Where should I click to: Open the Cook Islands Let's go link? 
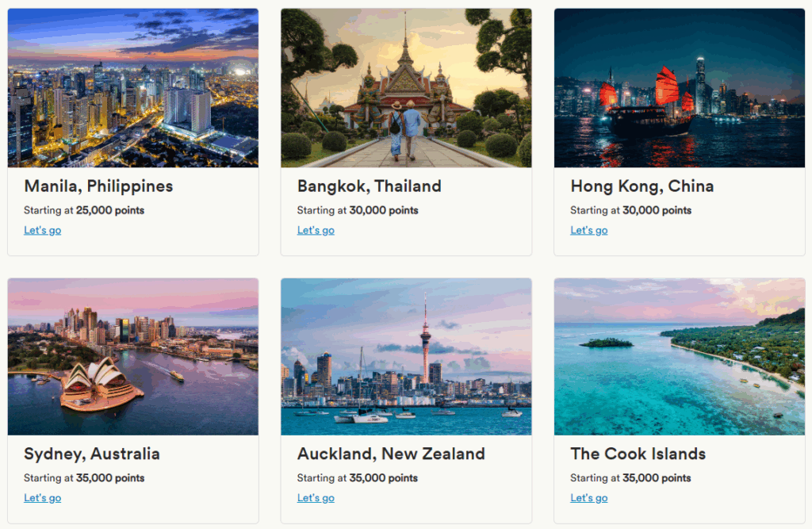pos(588,498)
